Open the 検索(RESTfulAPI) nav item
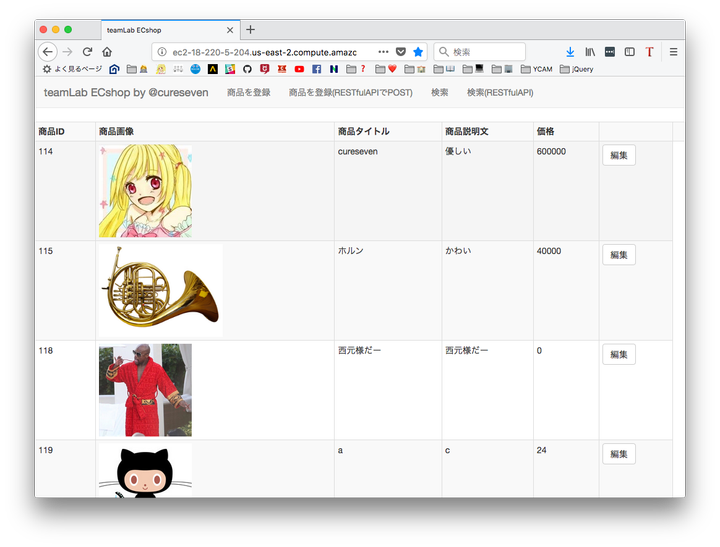Screen dimensions: 720x547 click(x=500, y=93)
